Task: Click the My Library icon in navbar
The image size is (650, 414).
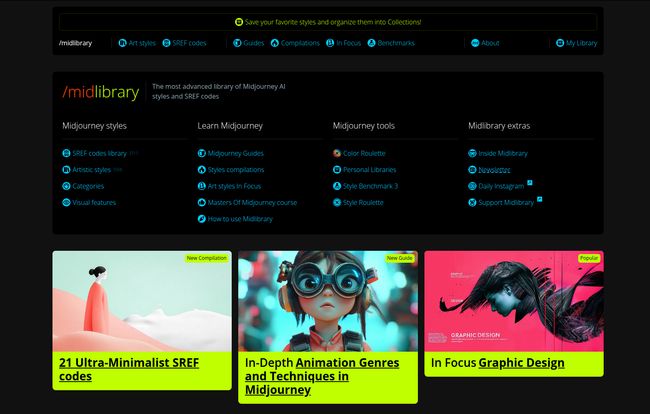Action: 560,43
